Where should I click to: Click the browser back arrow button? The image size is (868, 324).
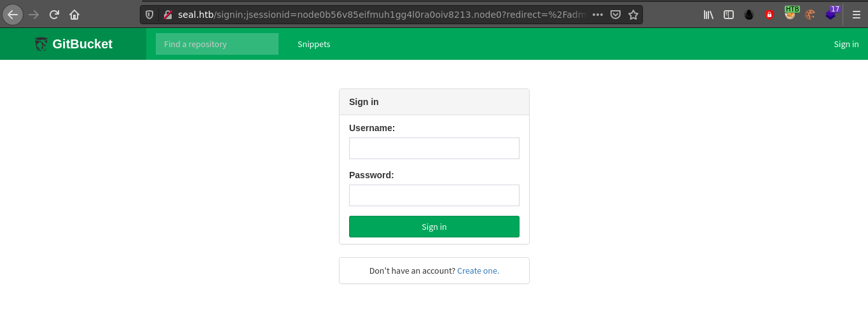coord(13,15)
